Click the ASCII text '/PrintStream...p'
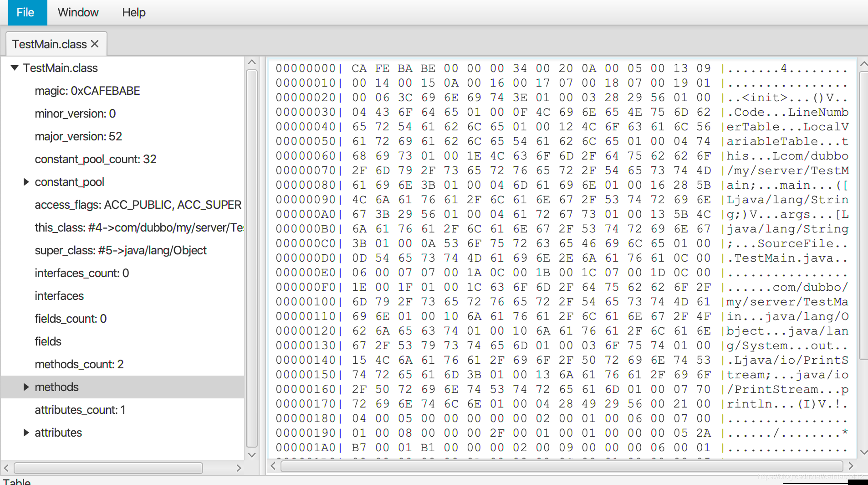The image size is (868, 485). point(787,389)
